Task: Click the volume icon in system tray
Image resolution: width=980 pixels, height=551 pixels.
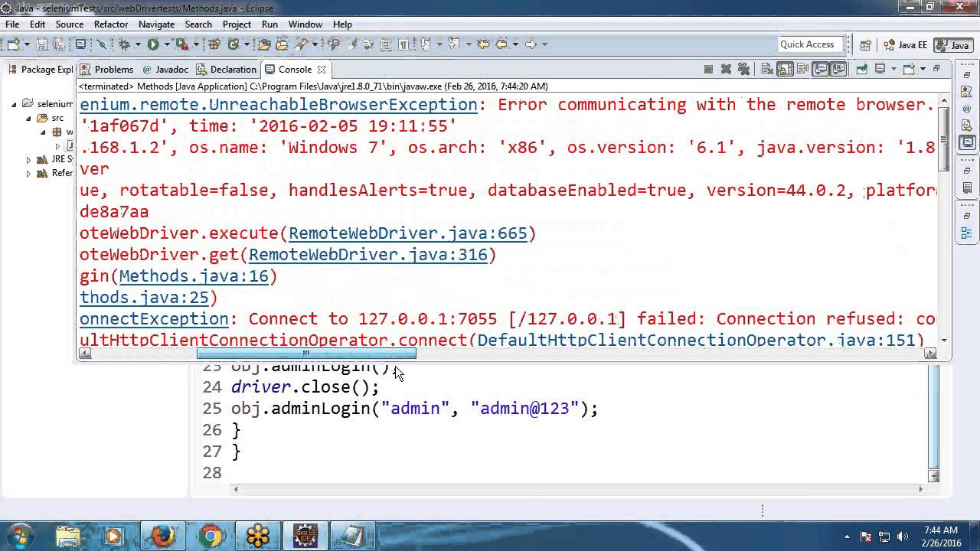Action: tap(903, 536)
